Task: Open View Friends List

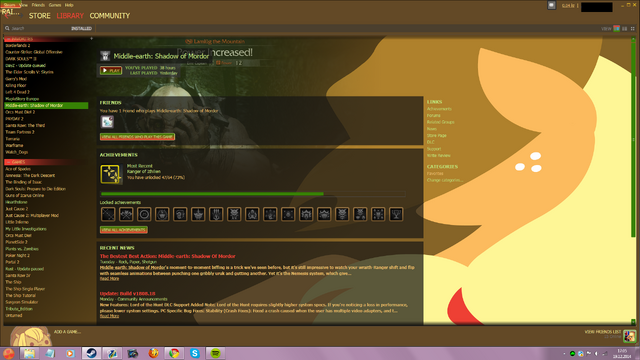Action: pyautogui.click(x=602, y=332)
